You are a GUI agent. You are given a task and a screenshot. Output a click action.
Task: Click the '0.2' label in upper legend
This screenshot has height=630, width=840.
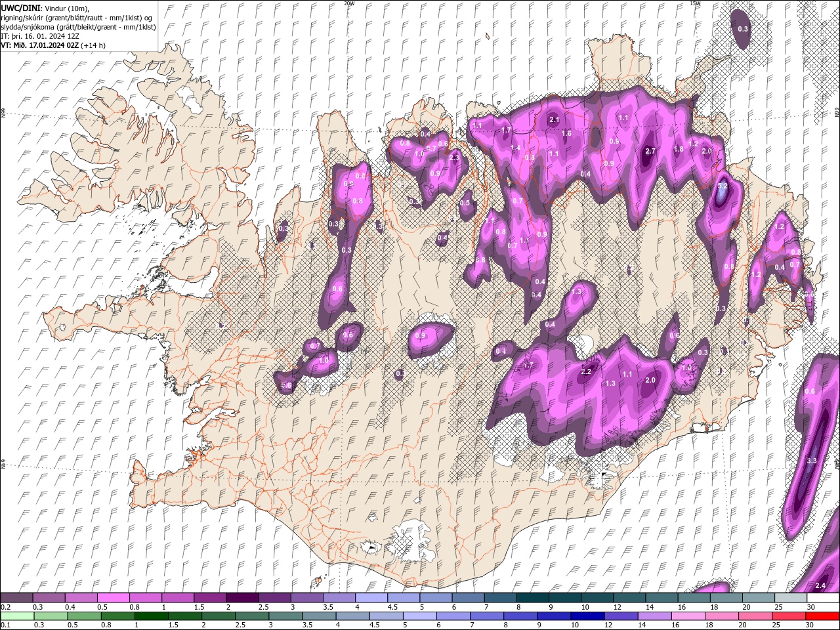5,607
